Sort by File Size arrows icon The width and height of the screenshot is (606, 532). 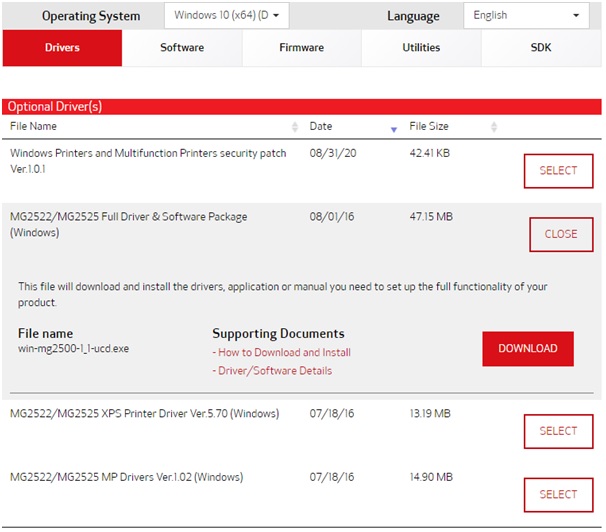494,127
